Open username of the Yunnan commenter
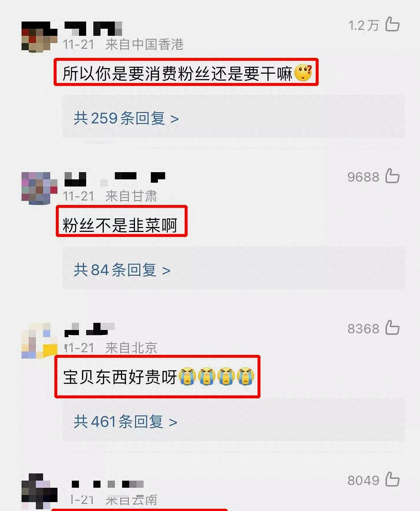 (x=108, y=484)
